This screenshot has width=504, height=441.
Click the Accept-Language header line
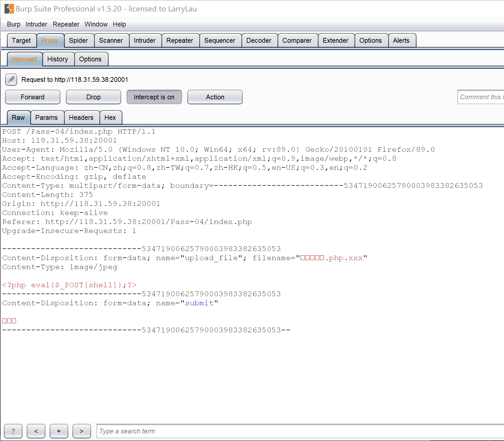[185, 168]
